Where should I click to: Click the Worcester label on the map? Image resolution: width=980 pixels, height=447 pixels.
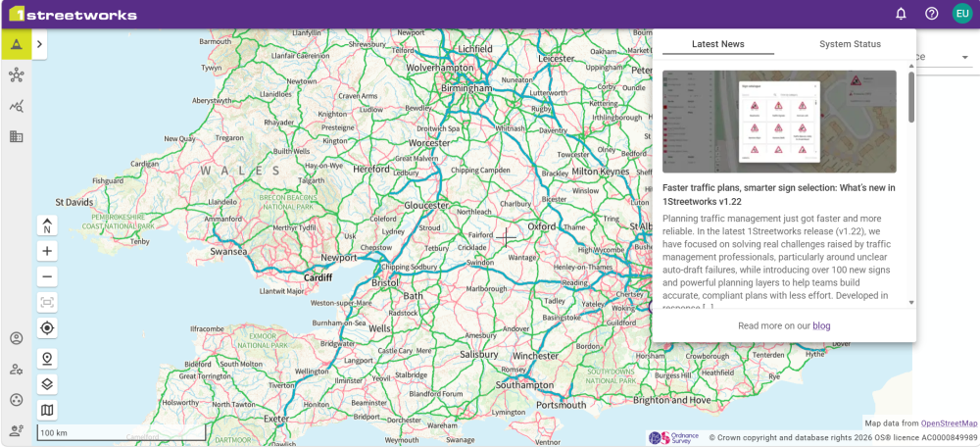click(427, 142)
